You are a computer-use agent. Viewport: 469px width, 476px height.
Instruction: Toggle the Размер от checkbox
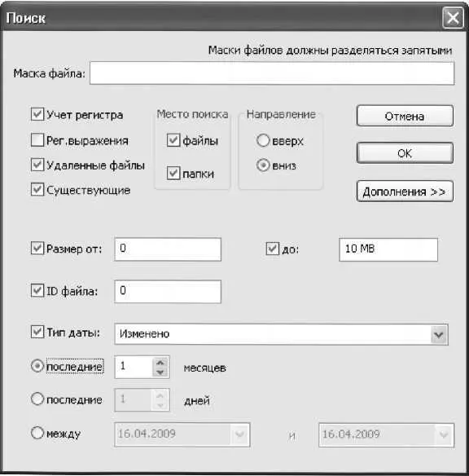[37, 249]
